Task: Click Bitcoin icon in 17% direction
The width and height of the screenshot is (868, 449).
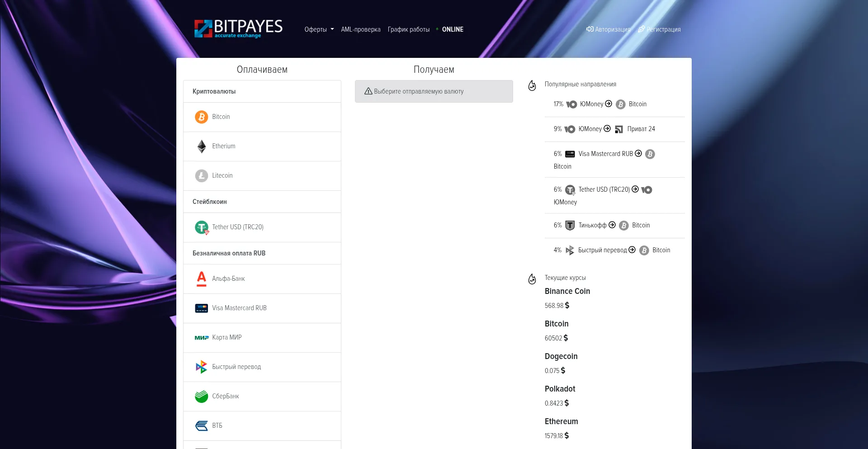Action: (x=621, y=104)
